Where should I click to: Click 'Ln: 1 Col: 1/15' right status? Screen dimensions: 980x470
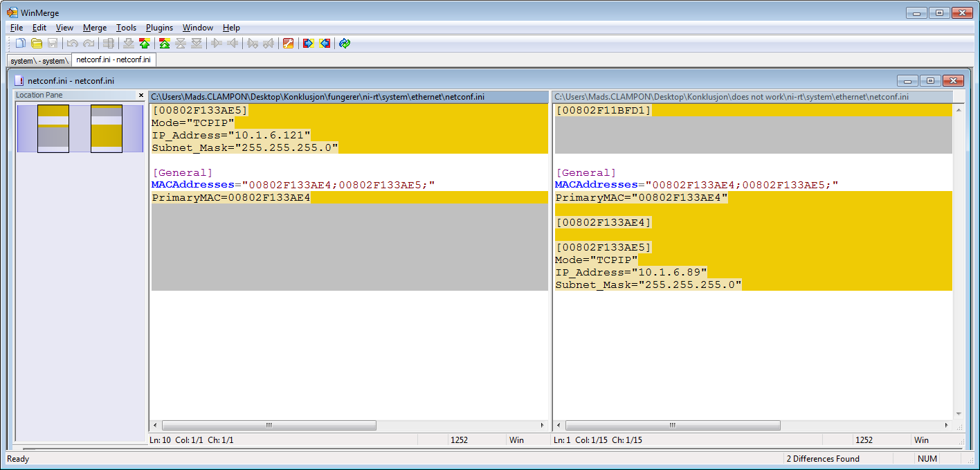click(x=598, y=440)
